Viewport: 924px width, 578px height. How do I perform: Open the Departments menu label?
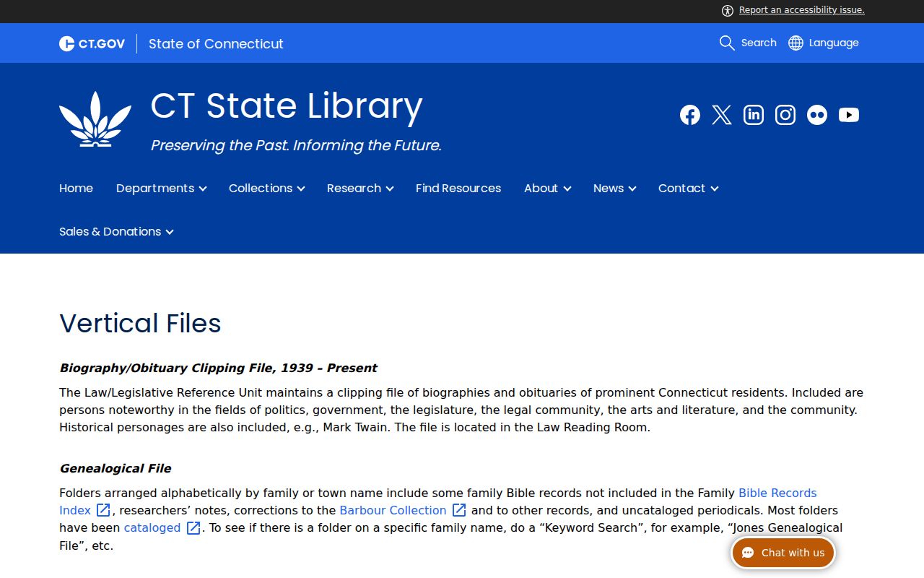point(155,188)
